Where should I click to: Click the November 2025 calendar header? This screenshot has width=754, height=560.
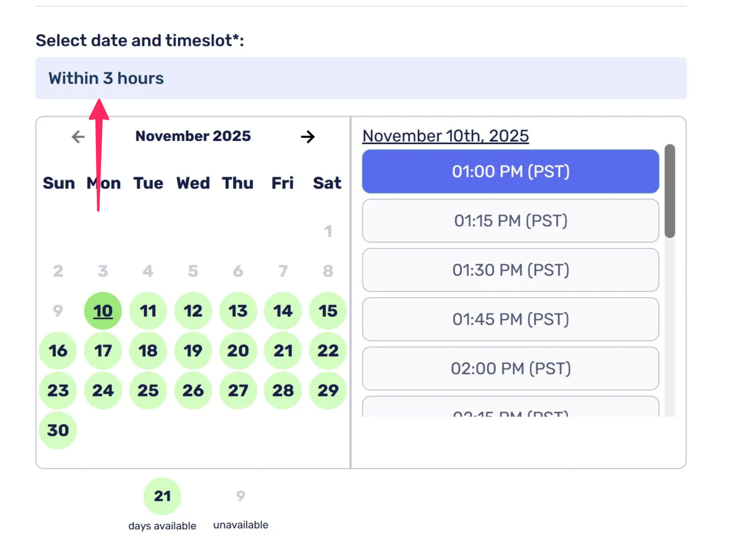(x=193, y=136)
